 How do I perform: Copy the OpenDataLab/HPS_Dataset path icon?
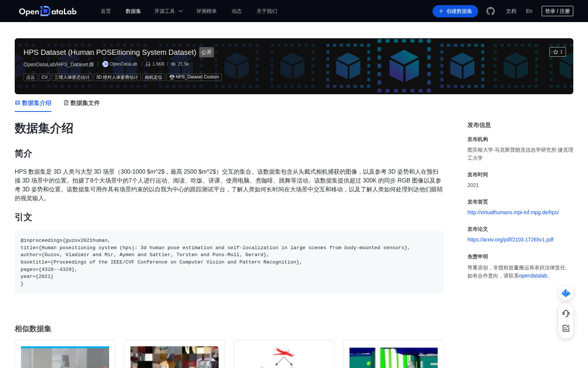pyautogui.click(x=92, y=64)
